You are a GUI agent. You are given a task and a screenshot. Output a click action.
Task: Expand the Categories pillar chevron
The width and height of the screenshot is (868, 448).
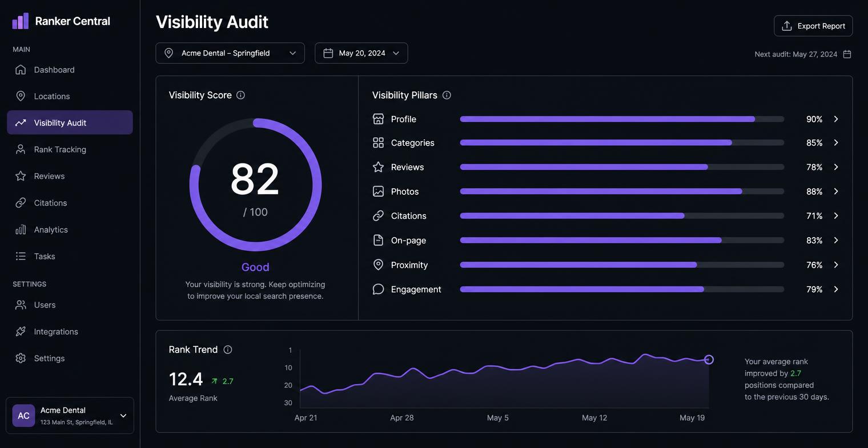[x=836, y=143]
